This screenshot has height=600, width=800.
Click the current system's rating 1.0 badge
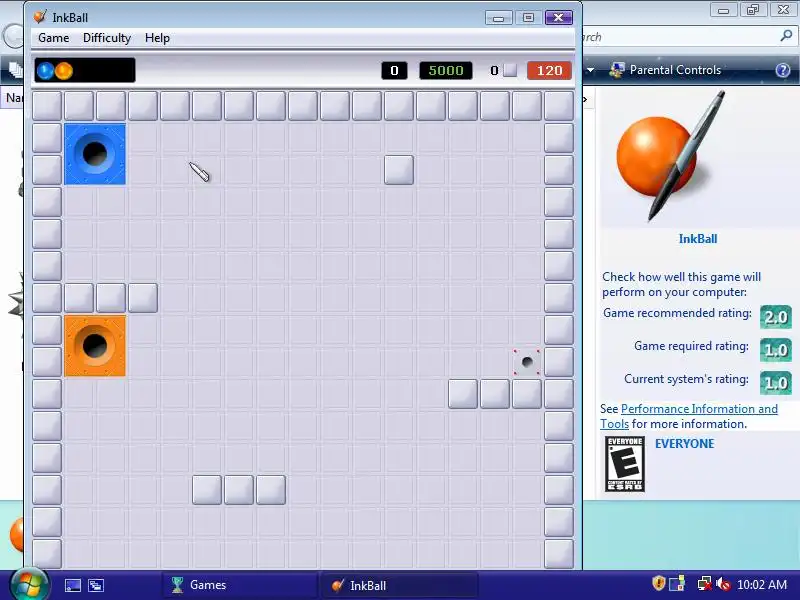(776, 383)
